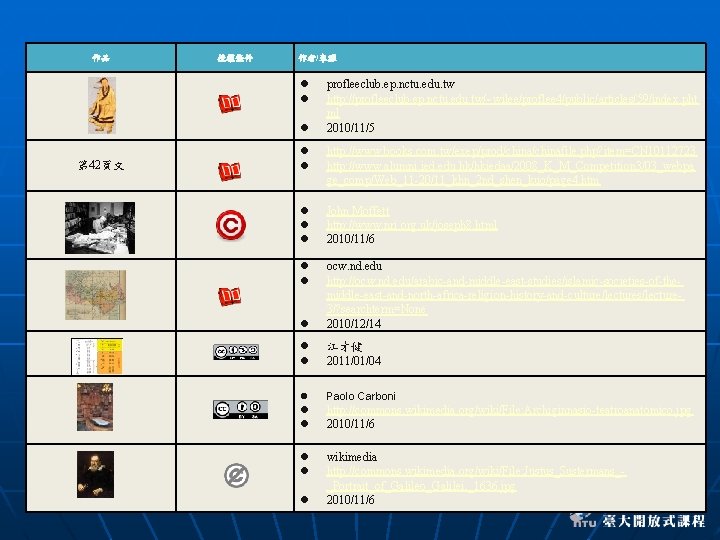Open the Galileo portrait thumbnail
720x540 pixels.
96,474
